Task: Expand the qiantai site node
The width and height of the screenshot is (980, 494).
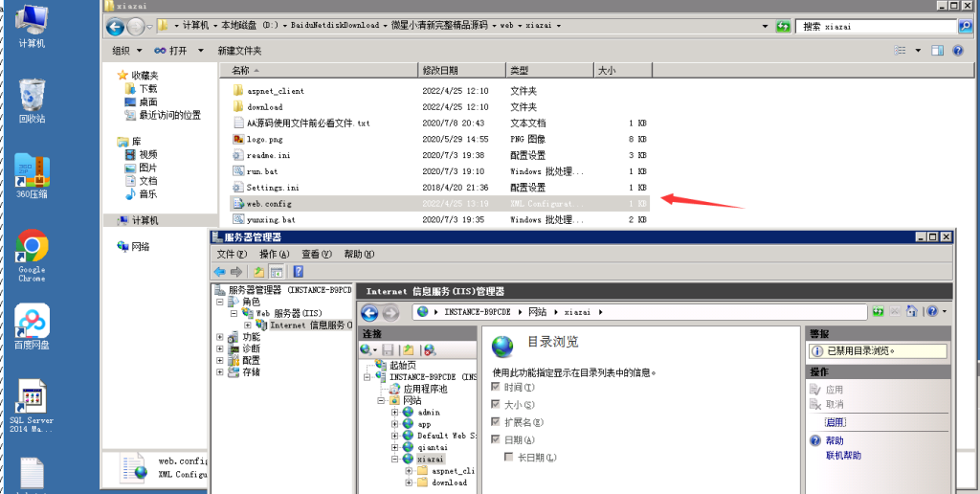Action: (x=394, y=447)
